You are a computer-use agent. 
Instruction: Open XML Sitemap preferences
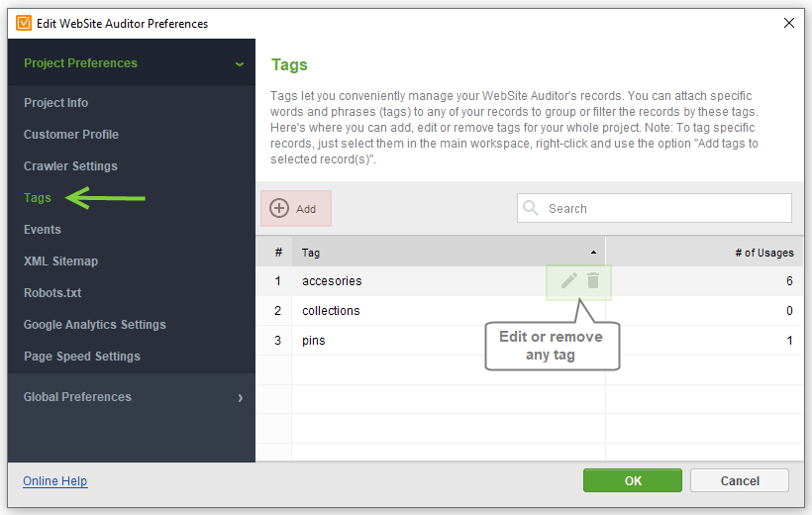click(60, 261)
